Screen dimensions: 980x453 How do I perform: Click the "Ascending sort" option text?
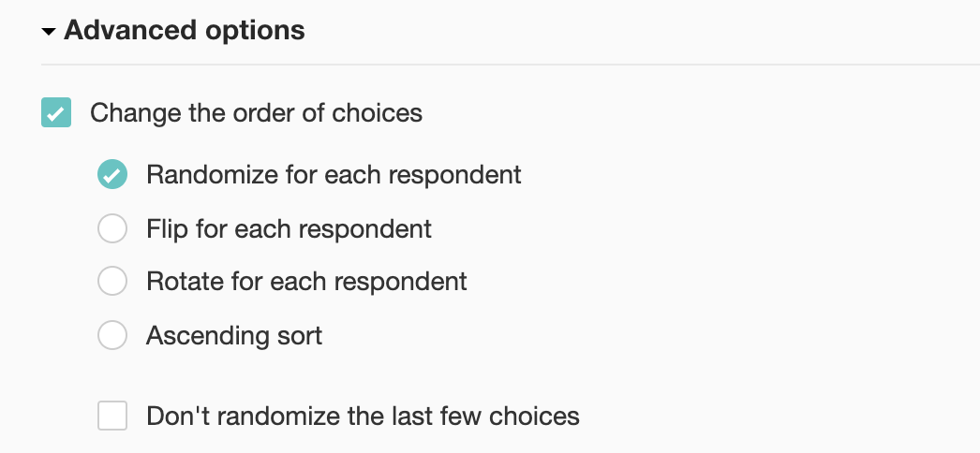234,335
